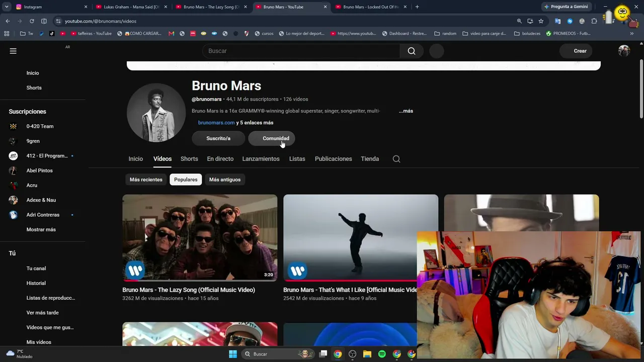Go back to the previous page
This screenshot has height=362, width=644.
[x=8, y=21]
